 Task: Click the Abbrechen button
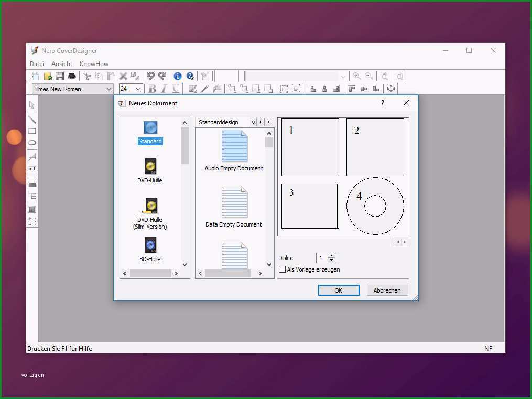(387, 290)
